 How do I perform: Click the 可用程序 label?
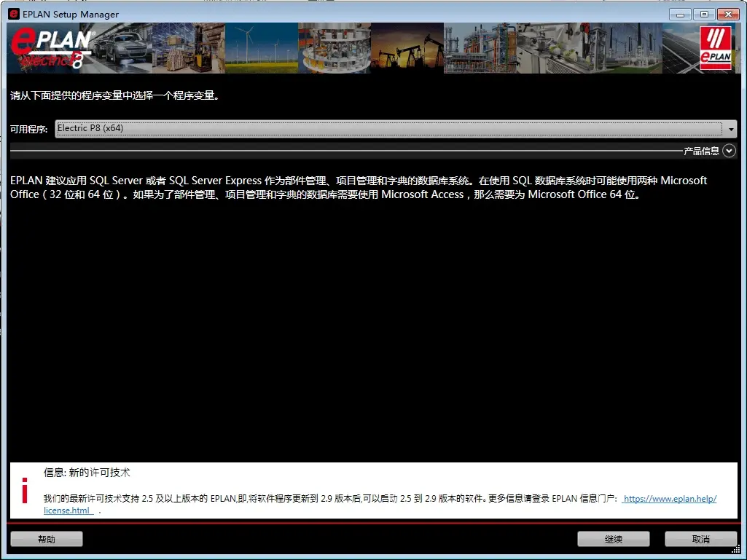pyautogui.click(x=28, y=129)
